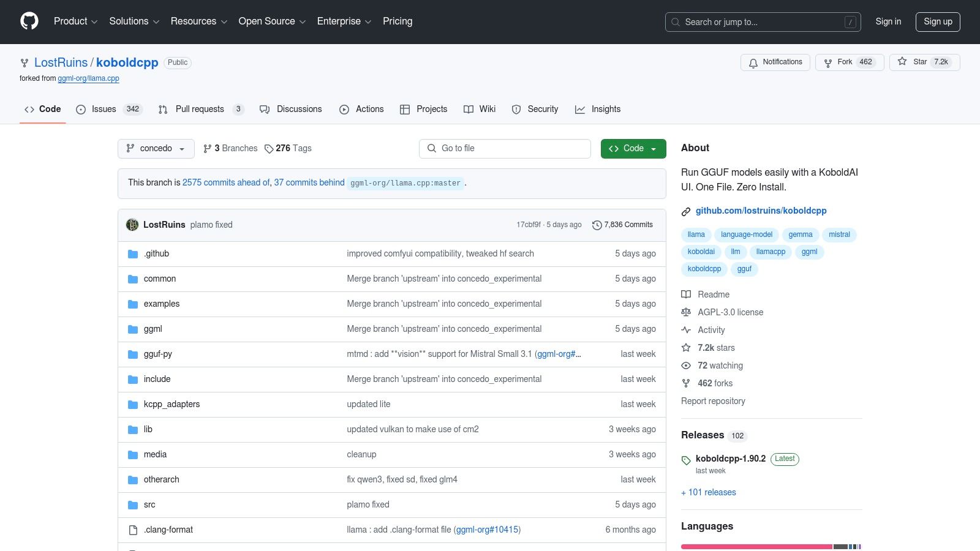The height and width of the screenshot is (551, 980).
Task: Click the folder icon next to otherarch
Action: coord(133,480)
